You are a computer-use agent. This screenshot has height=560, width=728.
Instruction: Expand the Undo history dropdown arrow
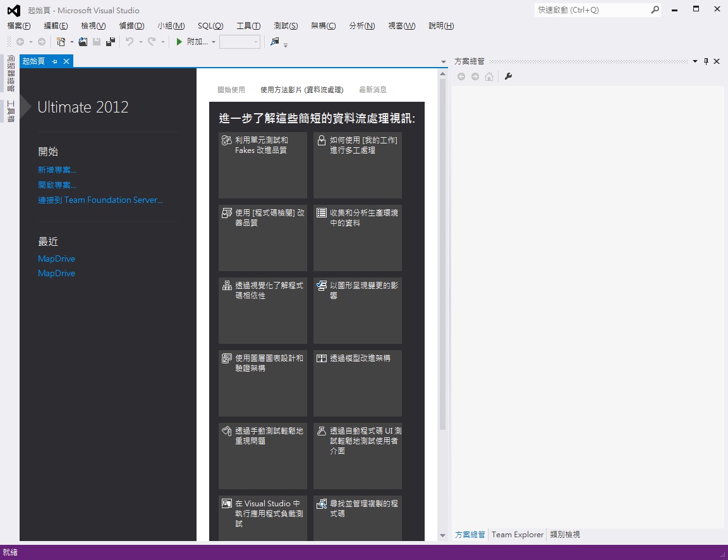point(141,42)
